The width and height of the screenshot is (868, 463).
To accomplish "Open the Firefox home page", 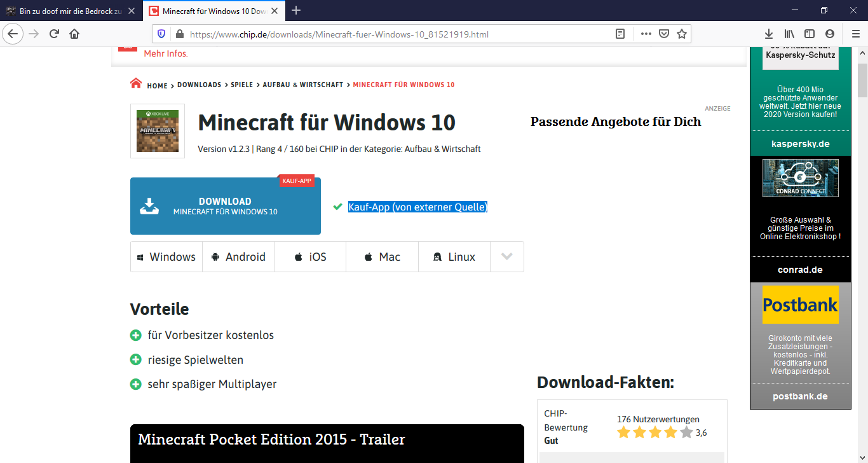I will click(74, 34).
